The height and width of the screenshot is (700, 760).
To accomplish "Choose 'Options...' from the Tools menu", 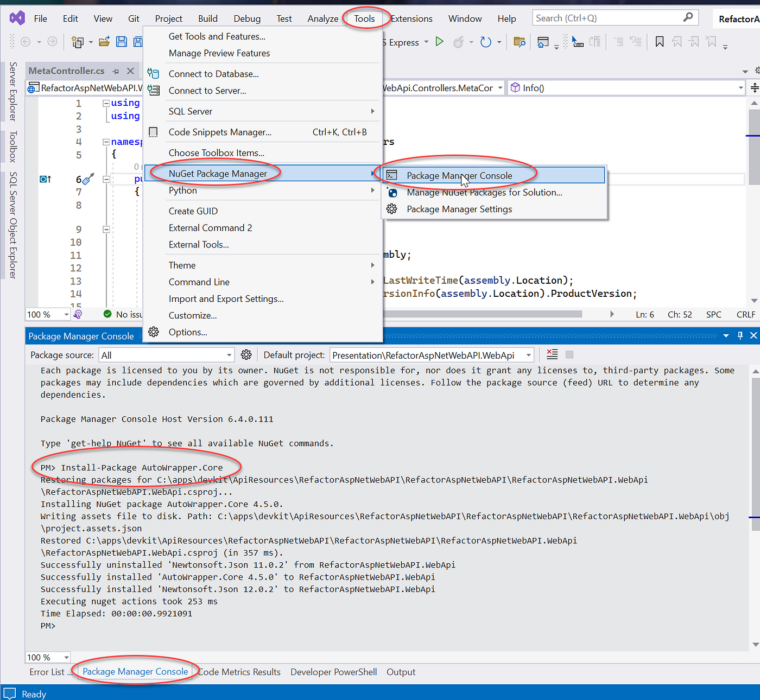I will 188,332.
